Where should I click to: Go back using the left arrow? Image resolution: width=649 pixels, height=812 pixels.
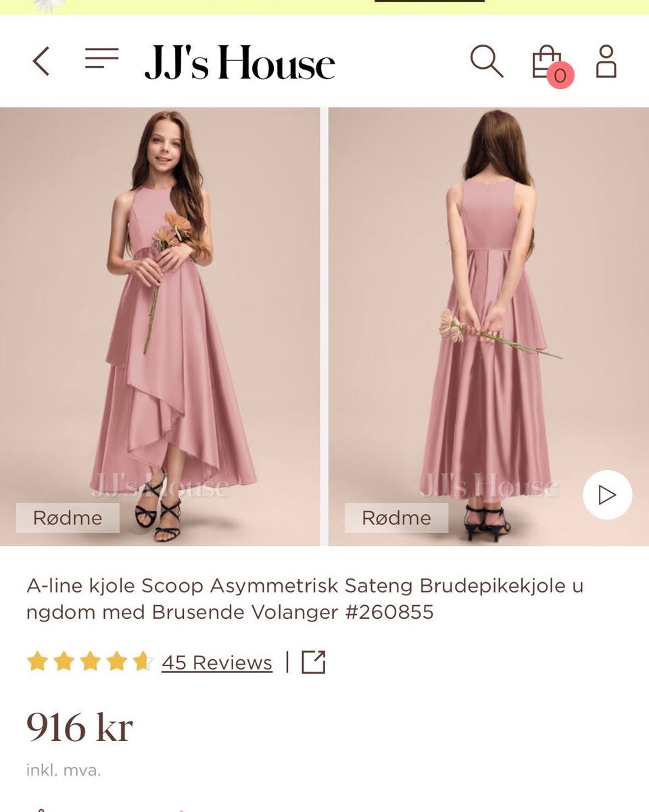pyautogui.click(x=41, y=61)
